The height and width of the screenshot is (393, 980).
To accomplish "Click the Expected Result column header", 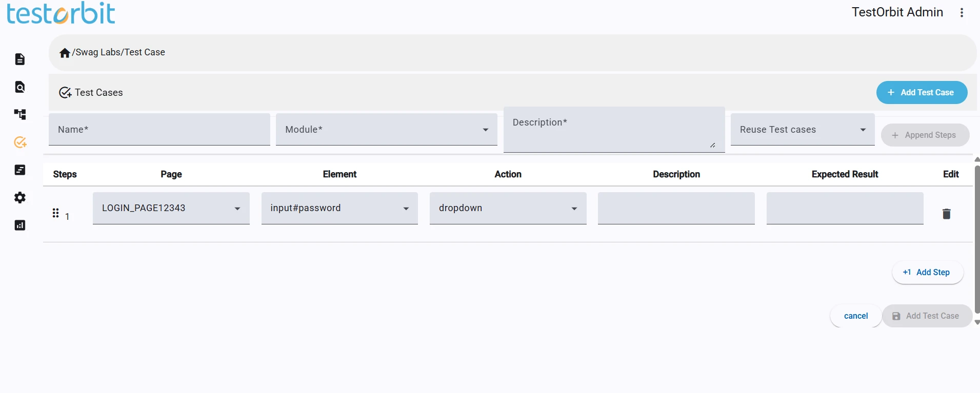I will (845, 174).
